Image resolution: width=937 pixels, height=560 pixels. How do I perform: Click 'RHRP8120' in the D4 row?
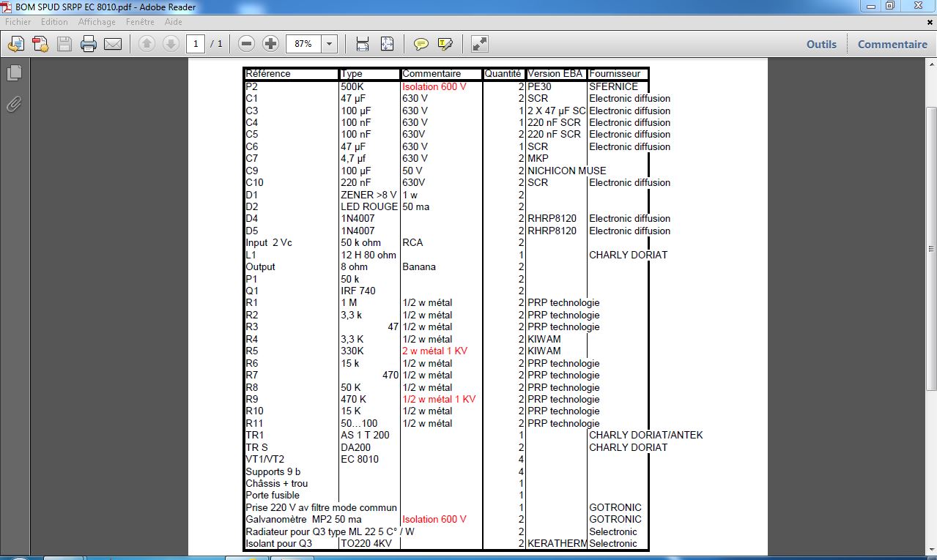(552, 218)
